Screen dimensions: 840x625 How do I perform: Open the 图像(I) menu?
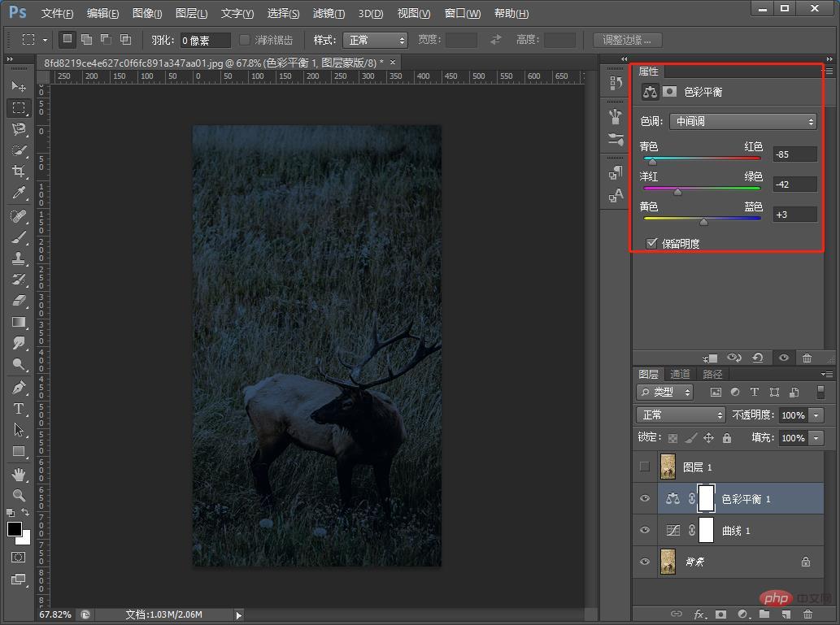147,13
